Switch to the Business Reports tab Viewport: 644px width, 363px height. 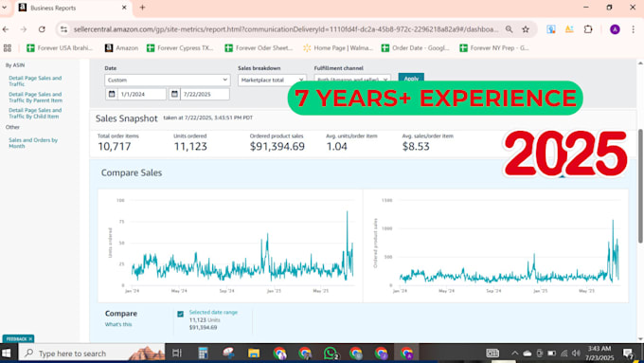tap(73, 8)
